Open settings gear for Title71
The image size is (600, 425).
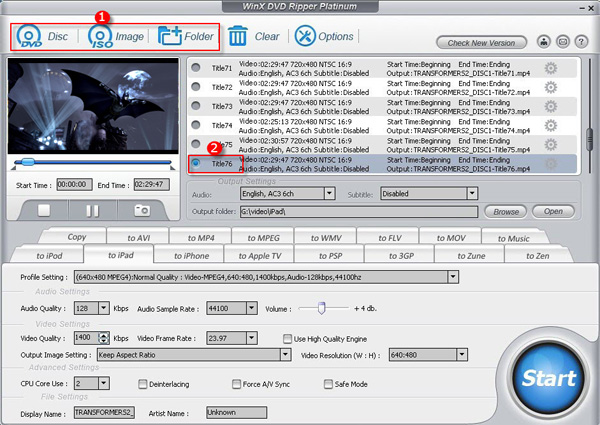[x=551, y=68]
